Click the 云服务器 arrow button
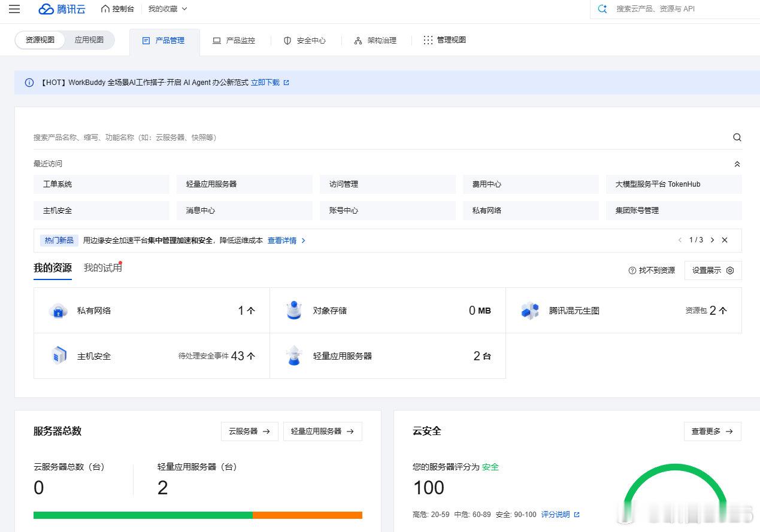Viewport: 760px width, 532px height. click(250, 431)
